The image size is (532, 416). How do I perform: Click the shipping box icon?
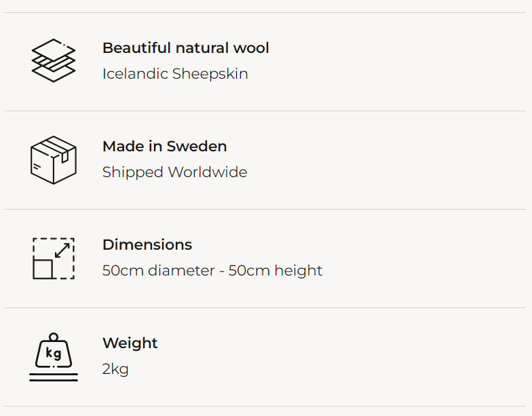pyautogui.click(x=54, y=159)
